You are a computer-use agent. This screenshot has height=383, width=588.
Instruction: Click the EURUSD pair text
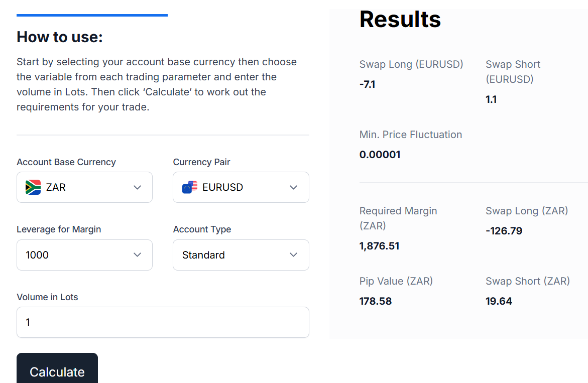click(x=222, y=187)
